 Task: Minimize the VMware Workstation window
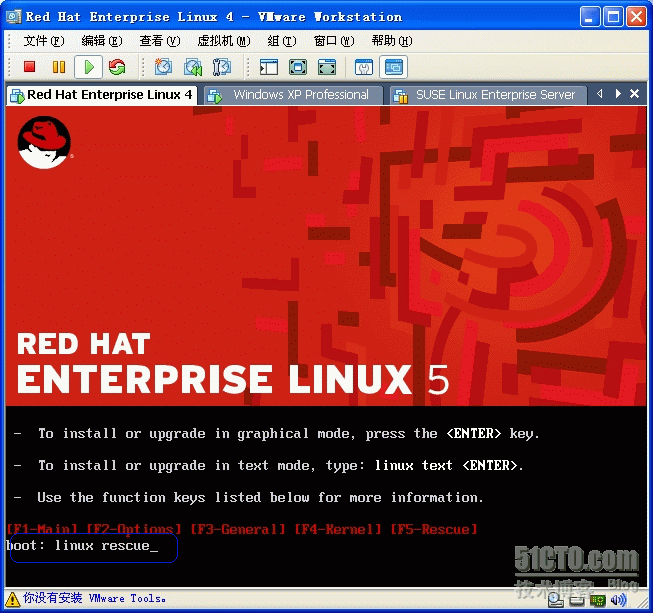tap(589, 17)
